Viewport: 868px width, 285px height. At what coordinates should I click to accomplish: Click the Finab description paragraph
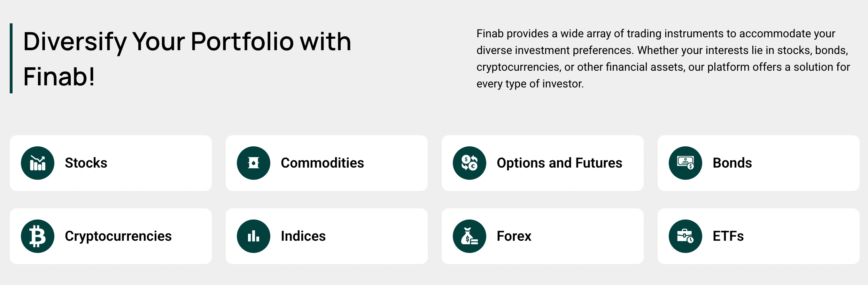click(663, 59)
